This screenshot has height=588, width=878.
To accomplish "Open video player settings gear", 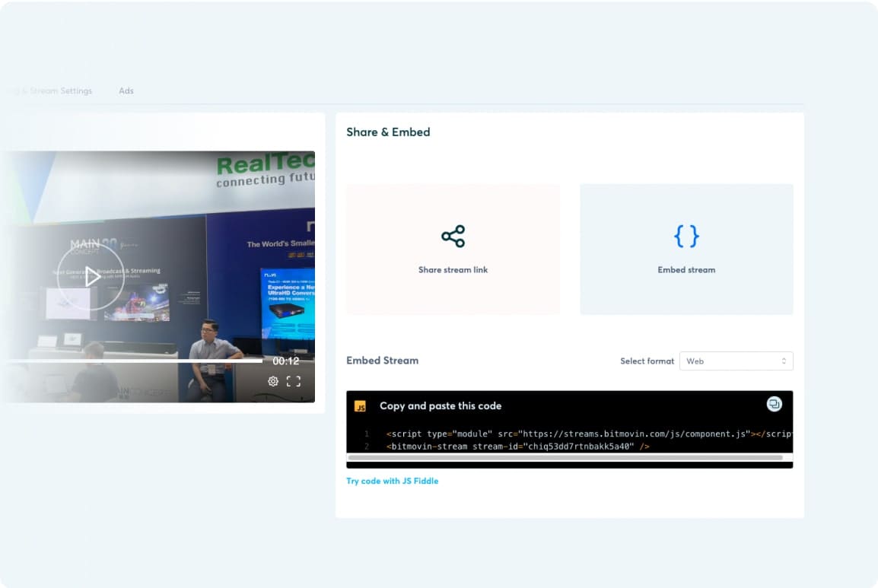I will pos(272,381).
